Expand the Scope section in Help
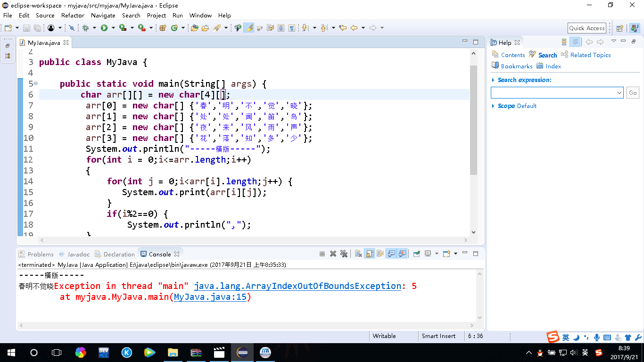Viewport: 644px width, 362px height. click(x=493, y=106)
